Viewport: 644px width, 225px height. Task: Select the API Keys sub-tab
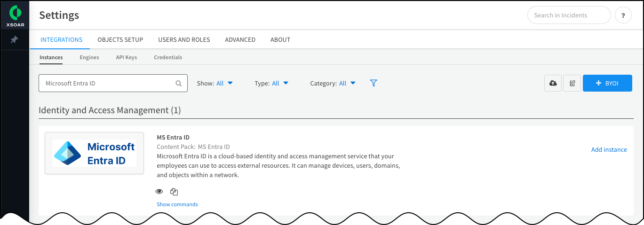point(127,57)
